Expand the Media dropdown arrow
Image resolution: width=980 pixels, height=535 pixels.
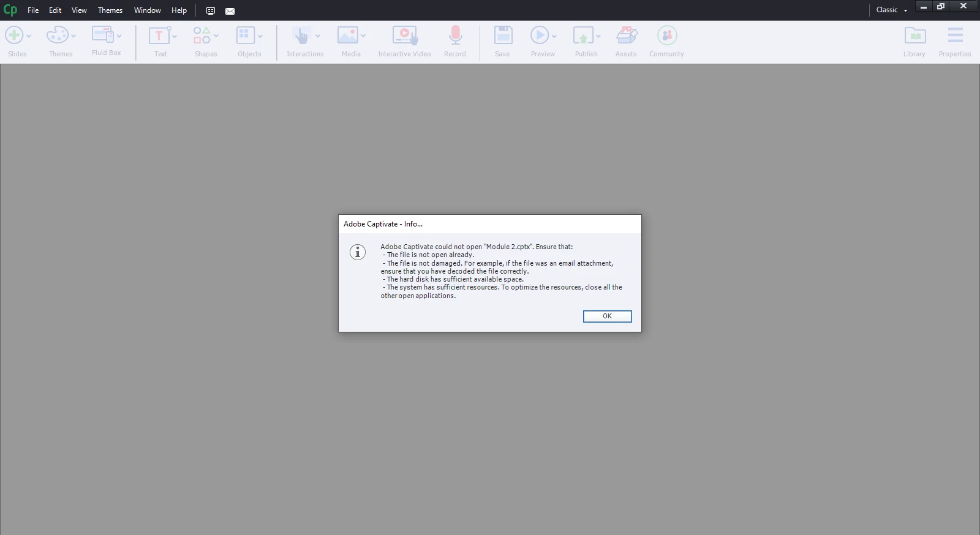click(x=363, y=36)
